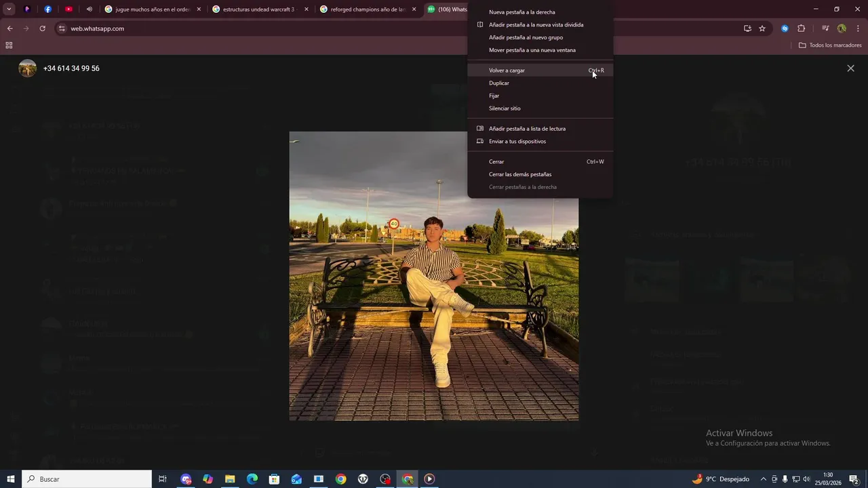The height and width of the screenshot is (488, 868).
Task: Open site information icon in address bar
Action: 62,28
